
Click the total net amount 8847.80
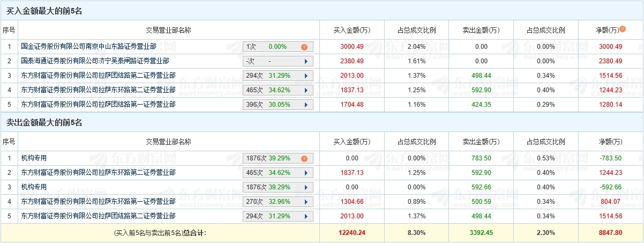[x=611, y=233]
